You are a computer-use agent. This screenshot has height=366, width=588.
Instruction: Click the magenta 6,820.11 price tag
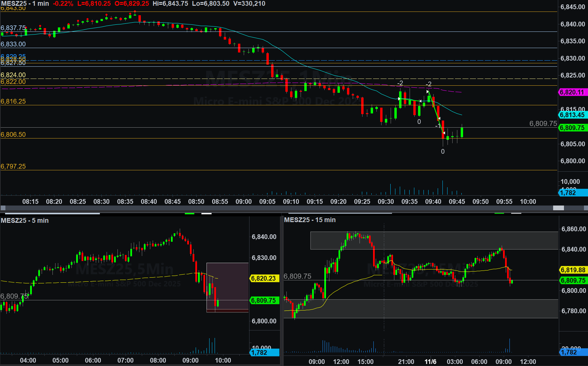[x=572, y=92]
